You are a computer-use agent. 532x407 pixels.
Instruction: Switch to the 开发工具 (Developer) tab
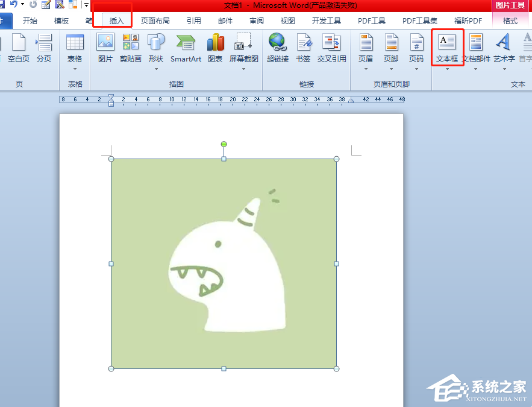coord(327,21)
